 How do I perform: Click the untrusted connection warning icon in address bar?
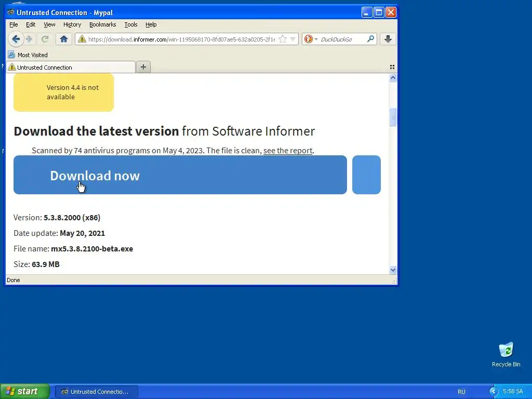click(x=82, y=39)
